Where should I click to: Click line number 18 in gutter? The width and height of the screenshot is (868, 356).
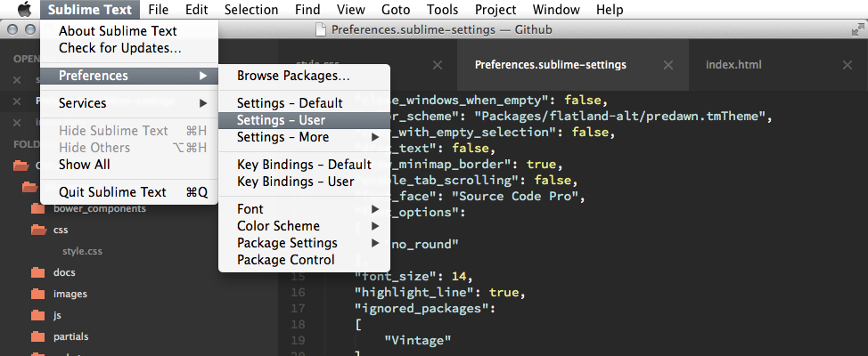298,324
